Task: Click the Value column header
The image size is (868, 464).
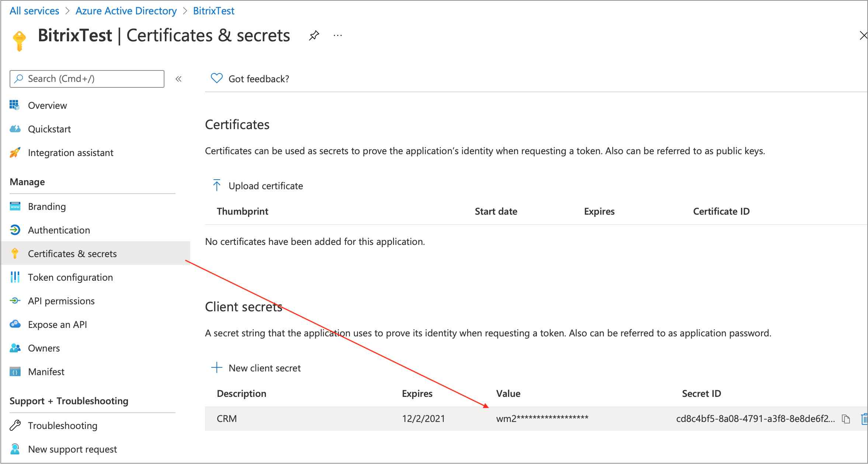Action: pos(508,394)
